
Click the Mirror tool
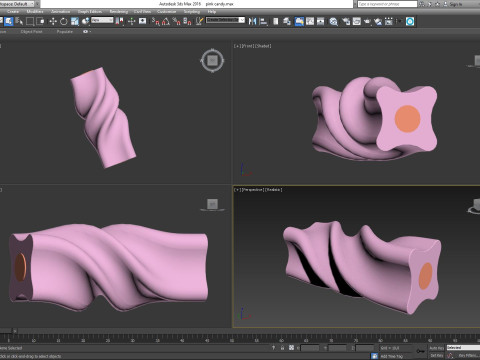coord(252,21)
